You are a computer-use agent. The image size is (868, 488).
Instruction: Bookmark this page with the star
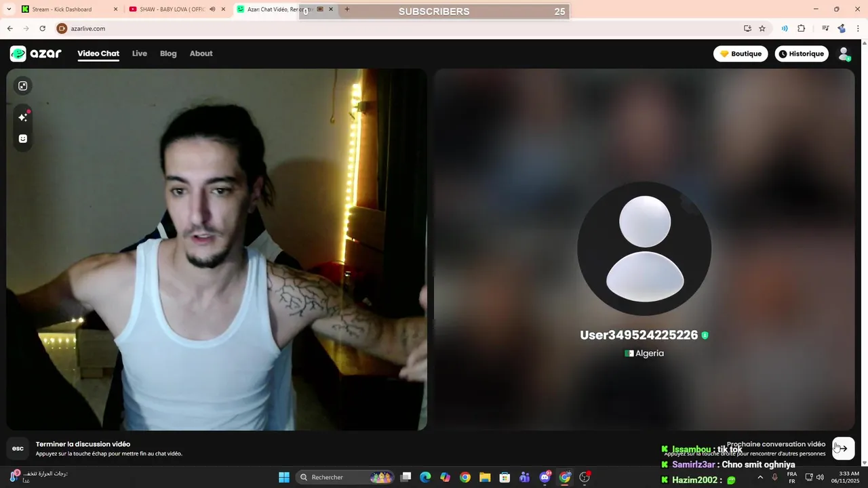tap(762, 28)
